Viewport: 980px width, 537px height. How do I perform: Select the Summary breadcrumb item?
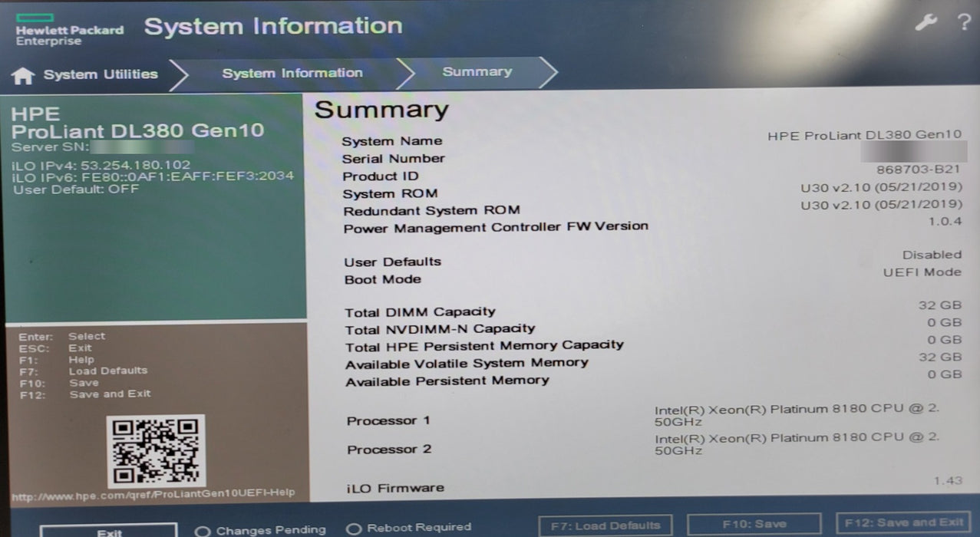click(x=477, y=71)
